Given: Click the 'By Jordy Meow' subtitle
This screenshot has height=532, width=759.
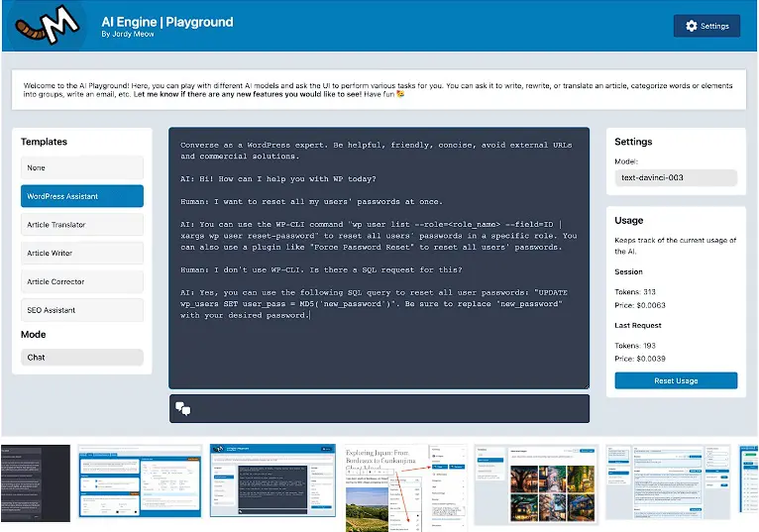Looking at the screenshot, I should tap(128, 35).
